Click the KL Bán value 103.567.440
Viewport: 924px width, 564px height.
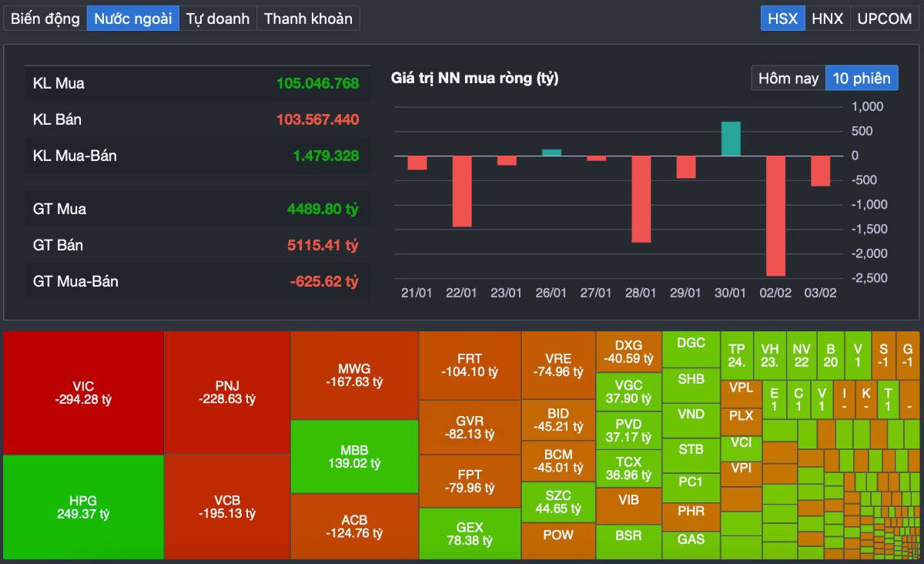[x=317, y=119]
